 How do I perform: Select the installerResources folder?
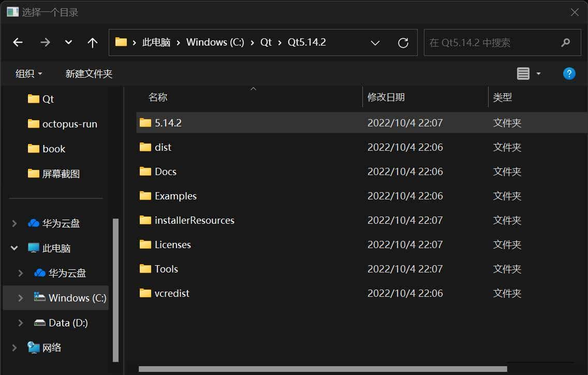[x=194, y=220]
